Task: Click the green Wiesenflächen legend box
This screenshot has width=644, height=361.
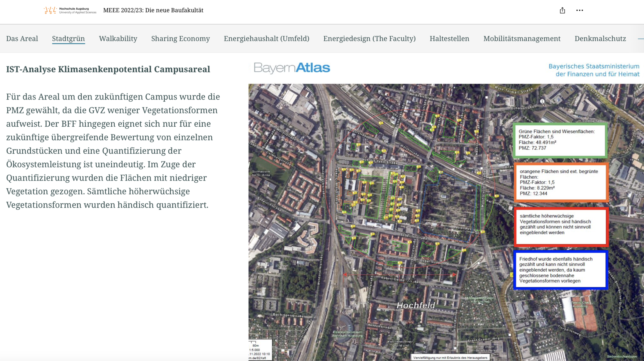Action: [560, 140]
